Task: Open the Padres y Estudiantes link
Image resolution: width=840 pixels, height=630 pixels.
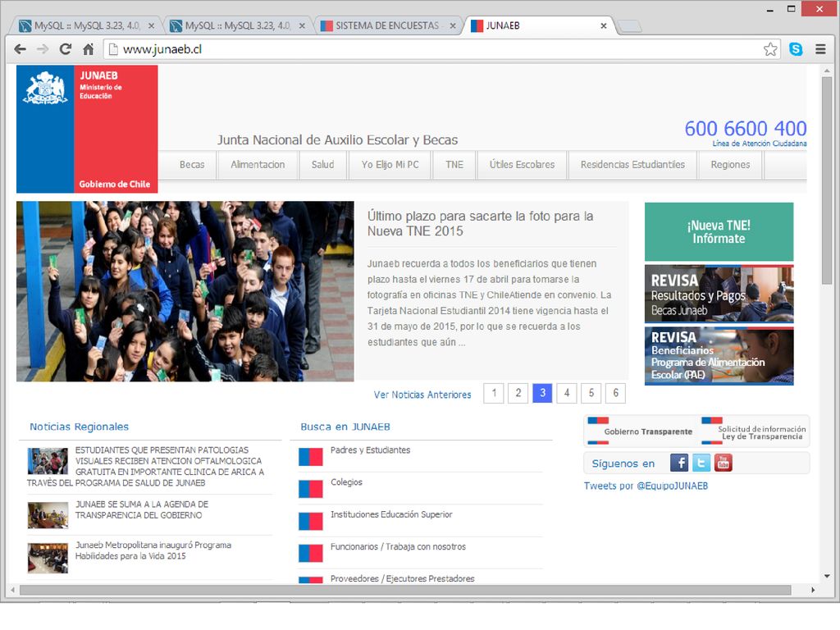Action: point(370,450)
